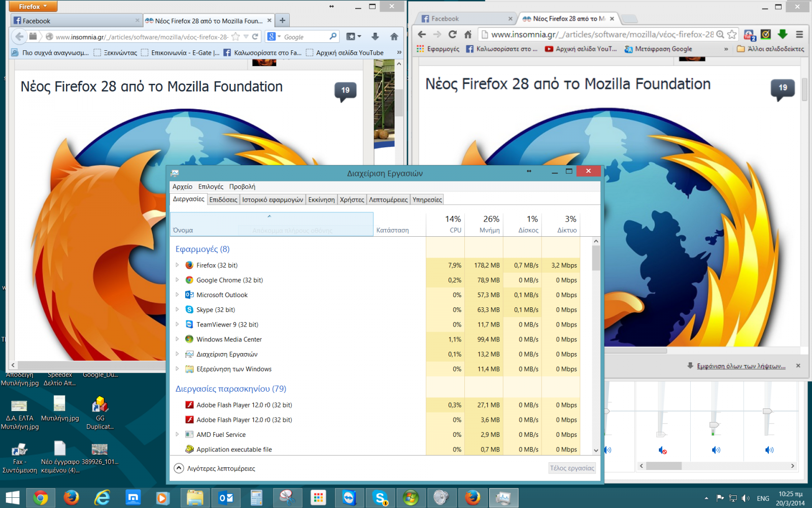Open the Firefox downloads arrow
The width and height of the screenshot is (812, 508).
click(x=375, y=37)
